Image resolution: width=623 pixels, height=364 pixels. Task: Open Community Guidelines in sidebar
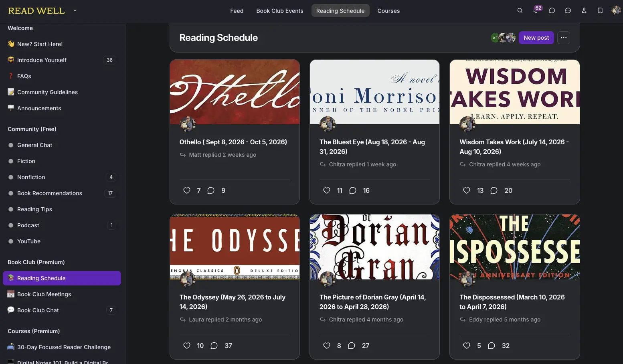coord(62,92)
